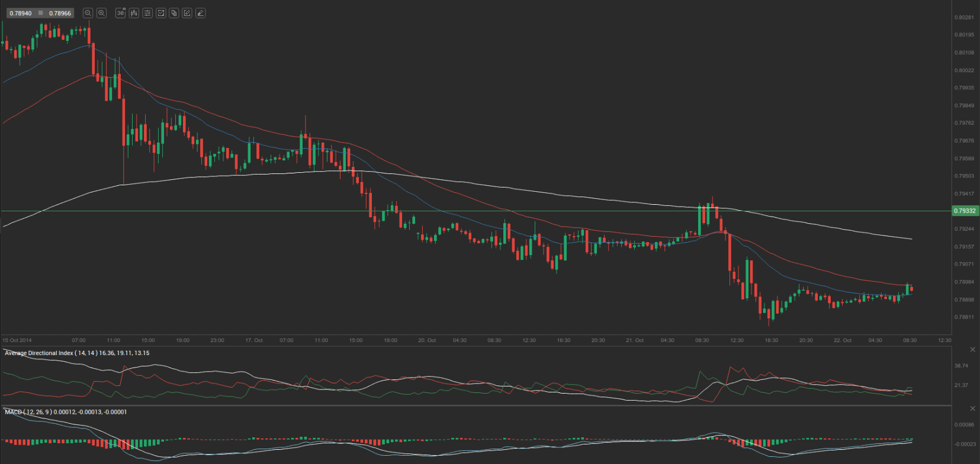The image size is (980, 464).
Task: Click the ask price 0.78966
Action: pyautogui.click(x=60, y=13)
